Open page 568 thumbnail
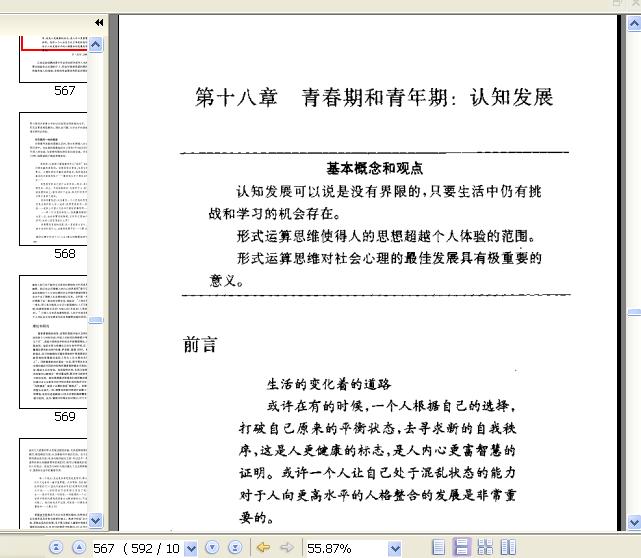 53,179
